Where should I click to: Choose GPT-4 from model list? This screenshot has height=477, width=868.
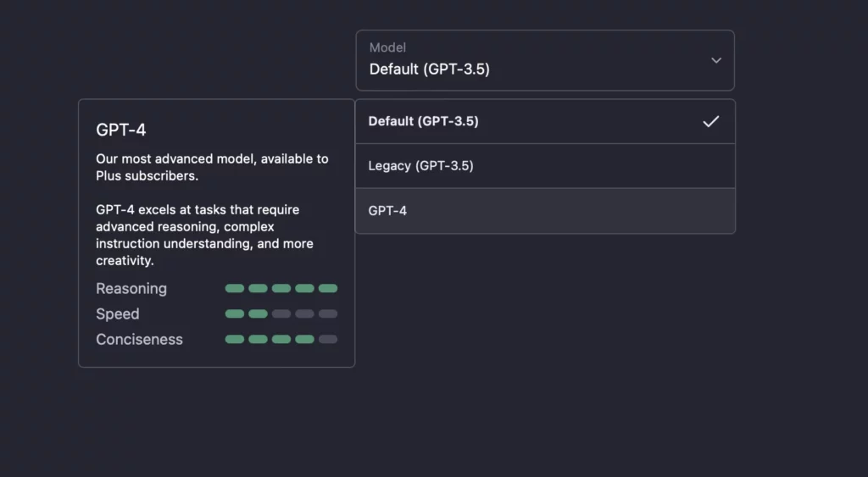(x=545, y=211)
